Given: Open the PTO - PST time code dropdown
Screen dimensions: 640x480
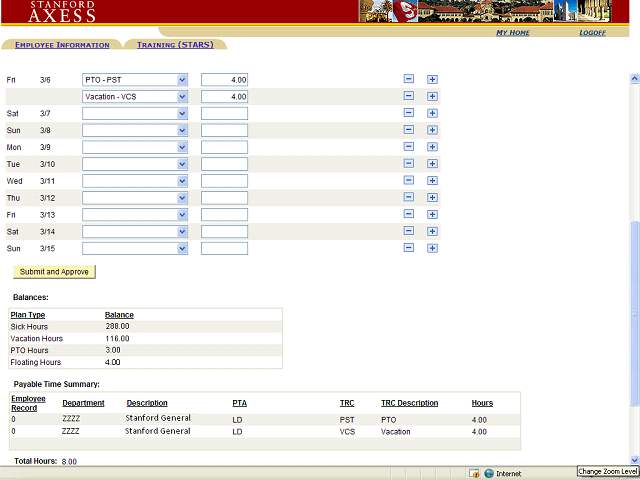Looking at the screenshot, I should (182, 79).
